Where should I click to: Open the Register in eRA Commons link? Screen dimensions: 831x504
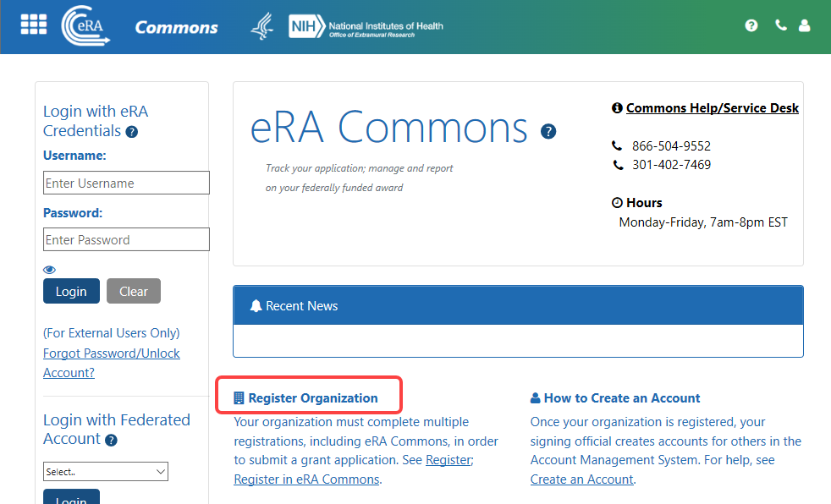pos(305,479)
